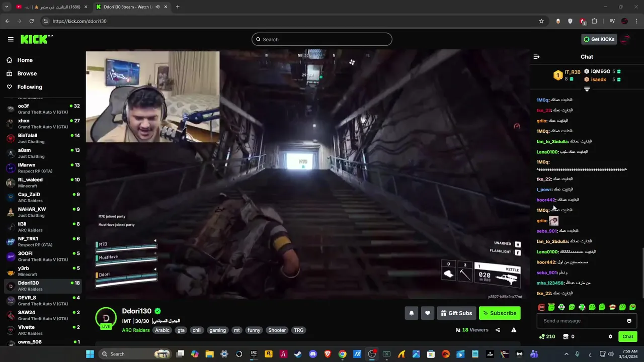Subscribe to Ddori130
Image resolution: width=644 pixels, height=362 pixels.
coord(500,313)
